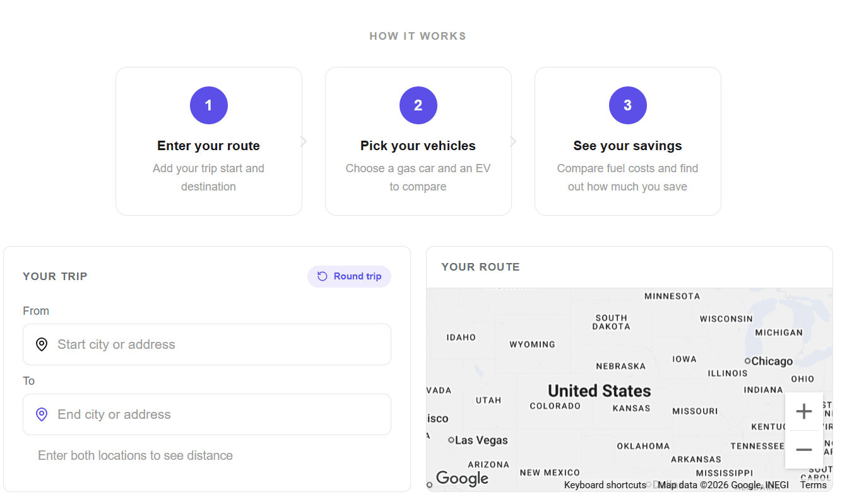Click the Idaho label on the map

tap(461, 337)
